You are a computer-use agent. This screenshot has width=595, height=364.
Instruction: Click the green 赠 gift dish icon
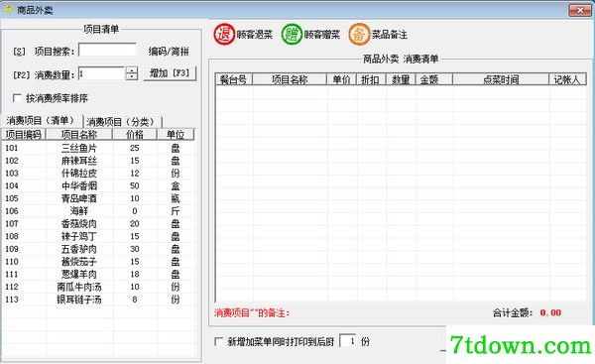(292, 35)
